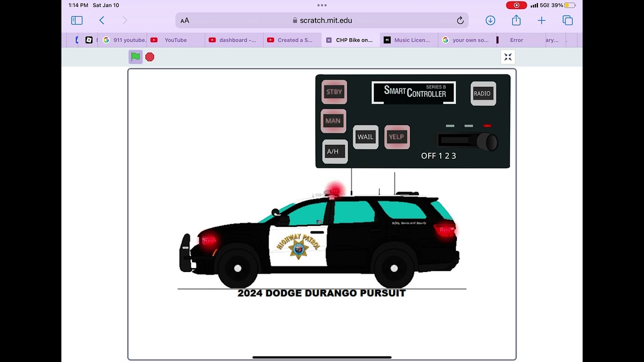Go back to previous page
This screenshot has height=362, width=644.
coord(102,20)
